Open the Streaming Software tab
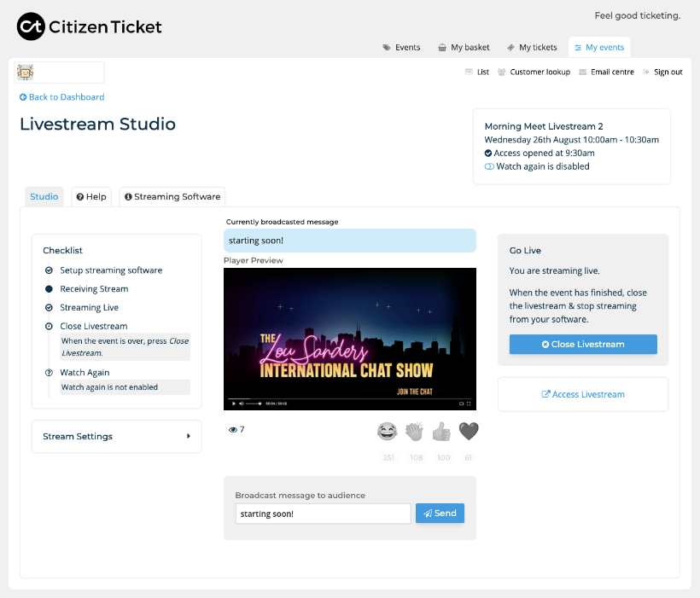Image resolution: width=700 pixels, height=598 pixels. point(172,196)
